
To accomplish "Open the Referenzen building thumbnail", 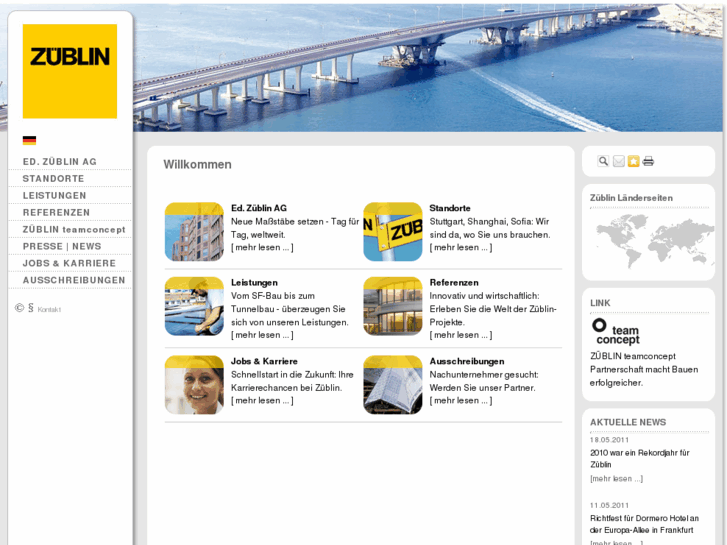I will pos(393,306).
